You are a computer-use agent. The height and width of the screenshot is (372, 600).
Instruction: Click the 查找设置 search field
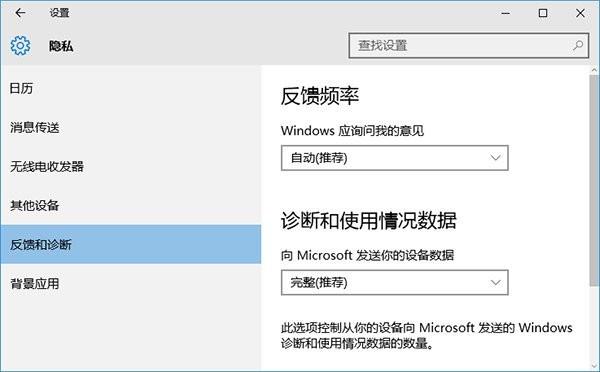(x=468, y=46)
